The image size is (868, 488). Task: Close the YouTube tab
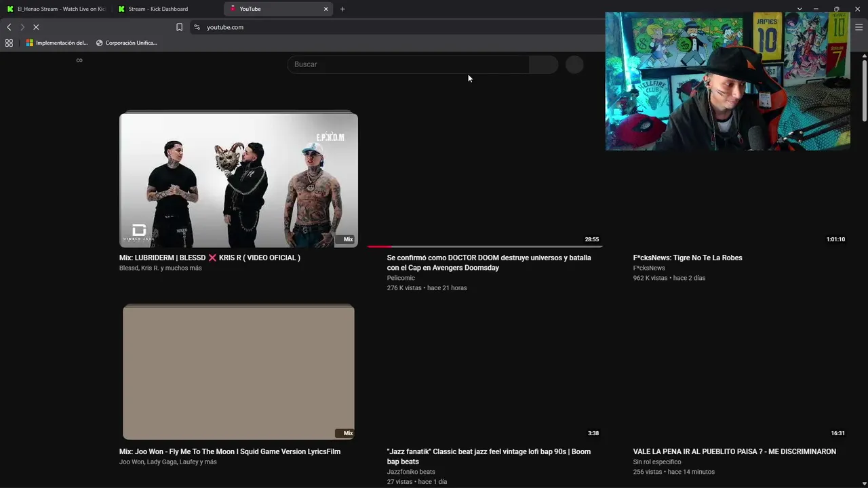point(325,9)
